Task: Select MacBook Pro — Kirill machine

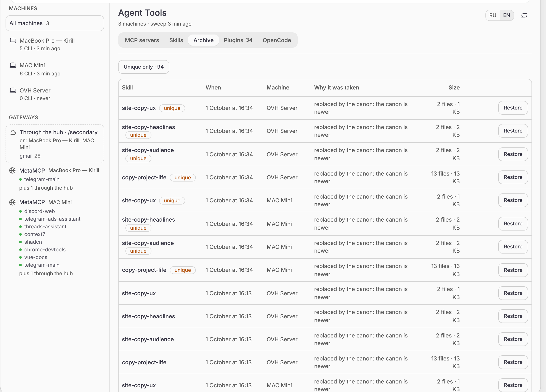Action: (x=55, y=45)
